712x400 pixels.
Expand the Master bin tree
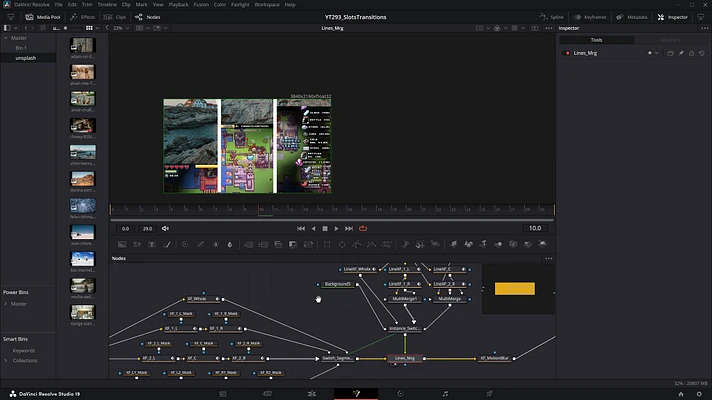[5, 38]
